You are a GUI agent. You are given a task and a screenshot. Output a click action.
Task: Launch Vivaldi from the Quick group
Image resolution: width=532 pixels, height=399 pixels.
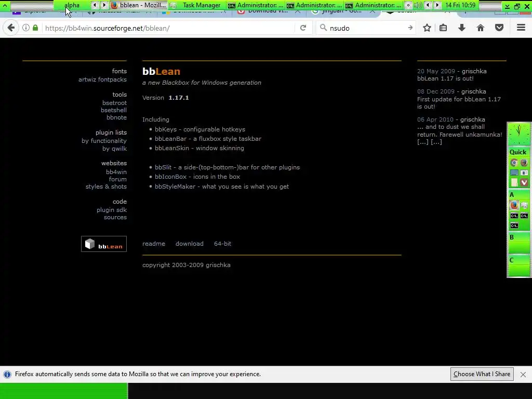click(524, 182)
